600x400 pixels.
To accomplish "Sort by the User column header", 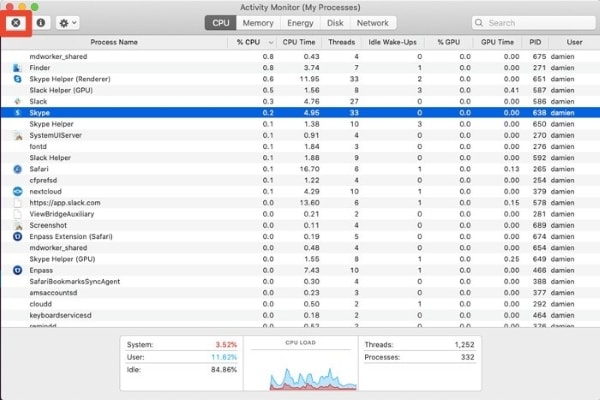I will [574, 42].
